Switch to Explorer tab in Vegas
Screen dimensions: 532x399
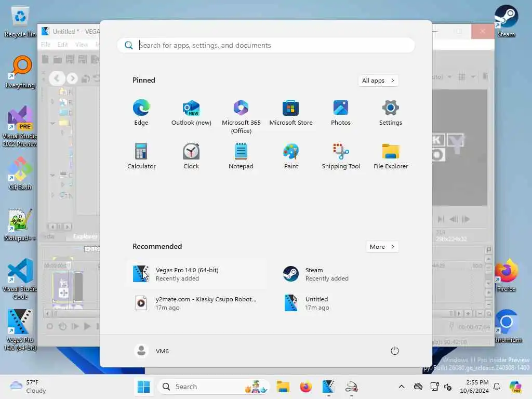[x=85, y=236]
